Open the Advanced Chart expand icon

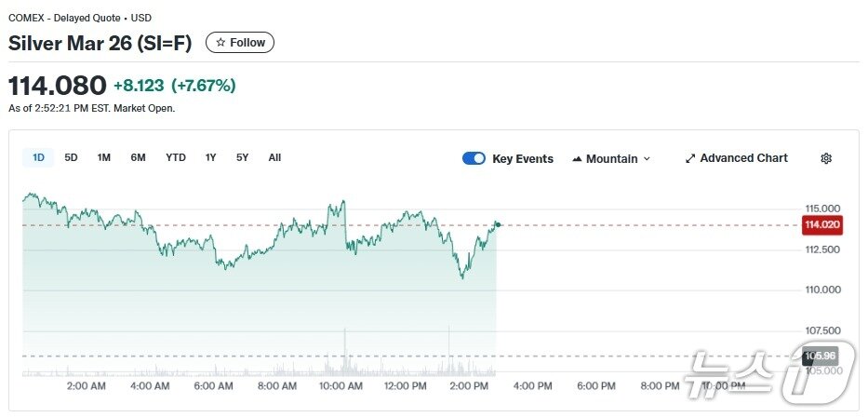[x=690, y=158]
